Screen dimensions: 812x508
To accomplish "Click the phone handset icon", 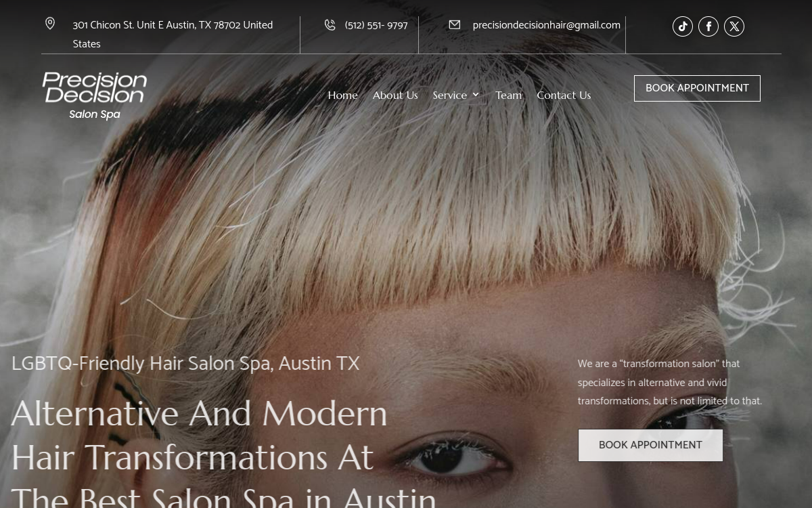I will click(x=330, y=24).
